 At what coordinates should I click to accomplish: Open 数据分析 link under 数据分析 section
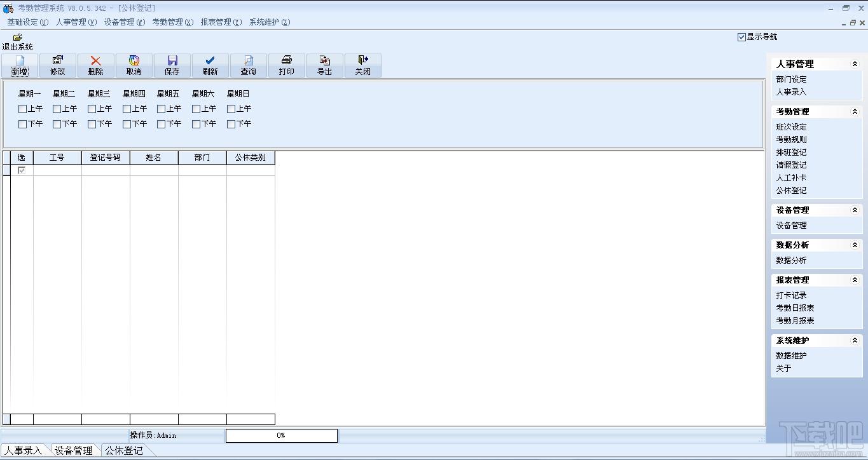click(791, 260)
